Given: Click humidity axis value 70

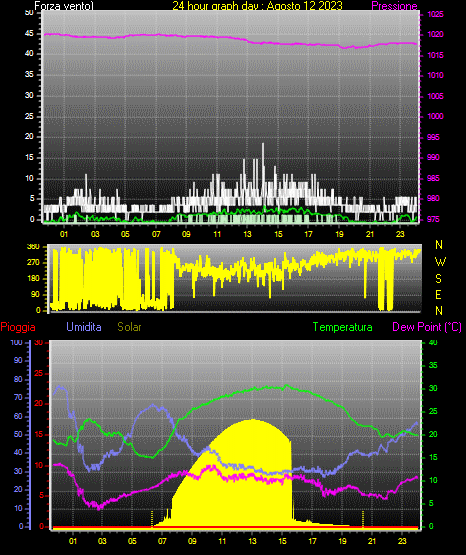Looking at the screenshot, I should pyautogui.click(x=18, y=397).
